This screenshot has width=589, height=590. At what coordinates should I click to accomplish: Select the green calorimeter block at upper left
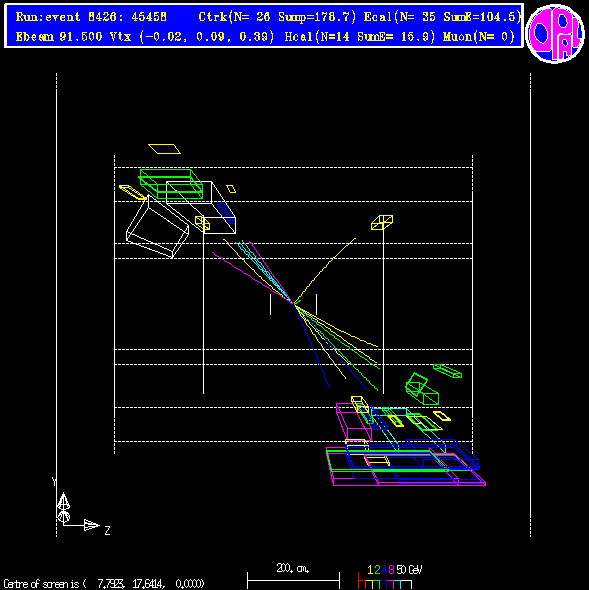coord(171,184)
